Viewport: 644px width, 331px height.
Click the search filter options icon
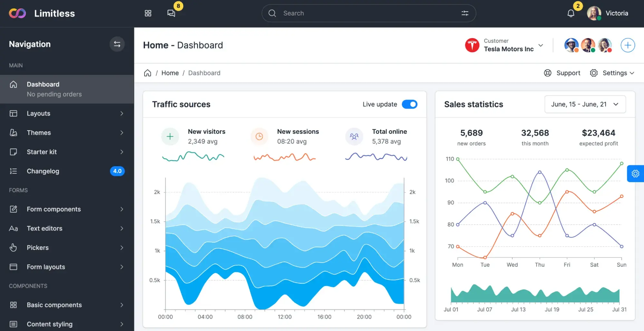pos(465,13)
